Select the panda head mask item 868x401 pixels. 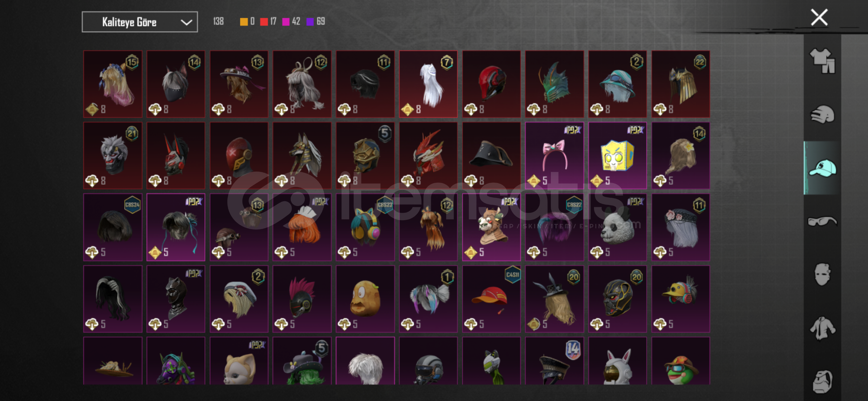click(x=617, y=227)
